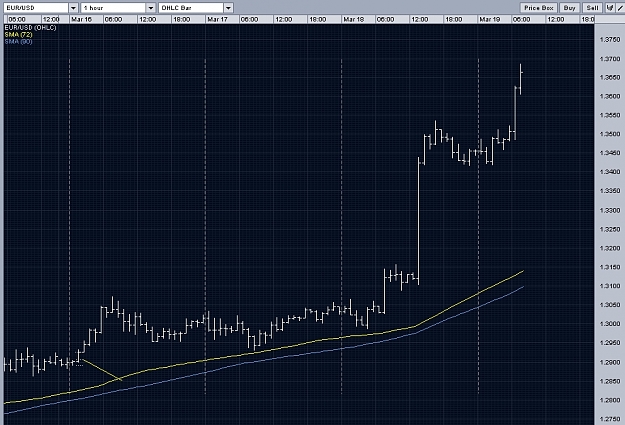
Task: Open the chart indicators icon
Action: (610, 8)
